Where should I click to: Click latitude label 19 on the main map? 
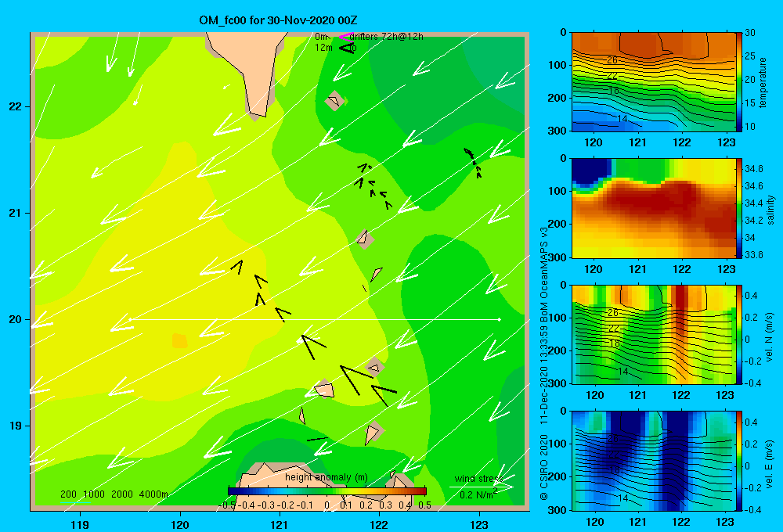[x=15, y=426]
